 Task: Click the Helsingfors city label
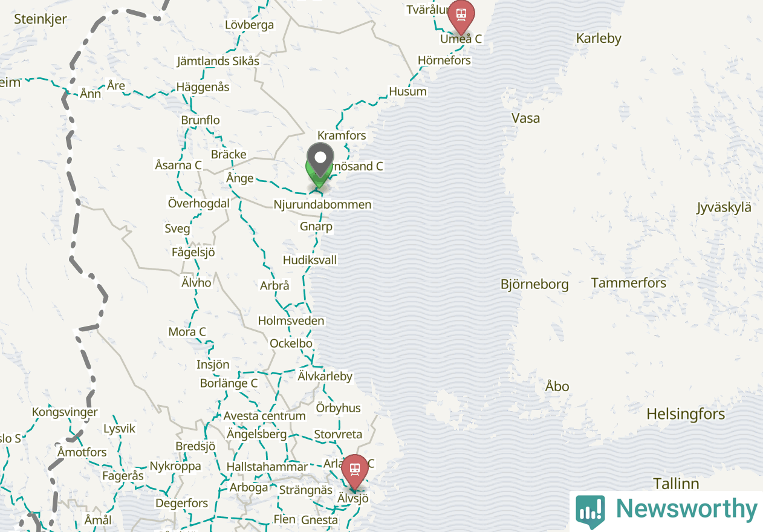point(686,414)
